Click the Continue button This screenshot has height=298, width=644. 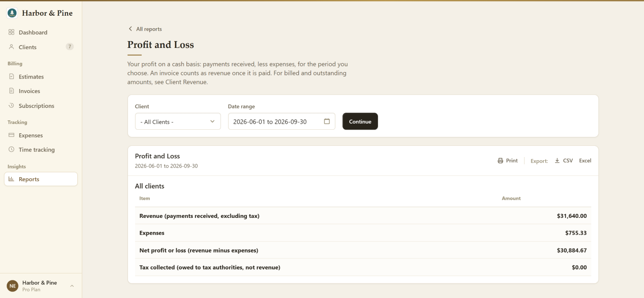[x=360, y=121]
